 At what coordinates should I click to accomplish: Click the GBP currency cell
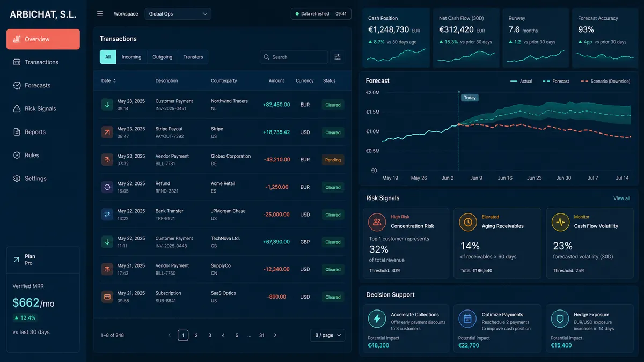coord(305,242)
